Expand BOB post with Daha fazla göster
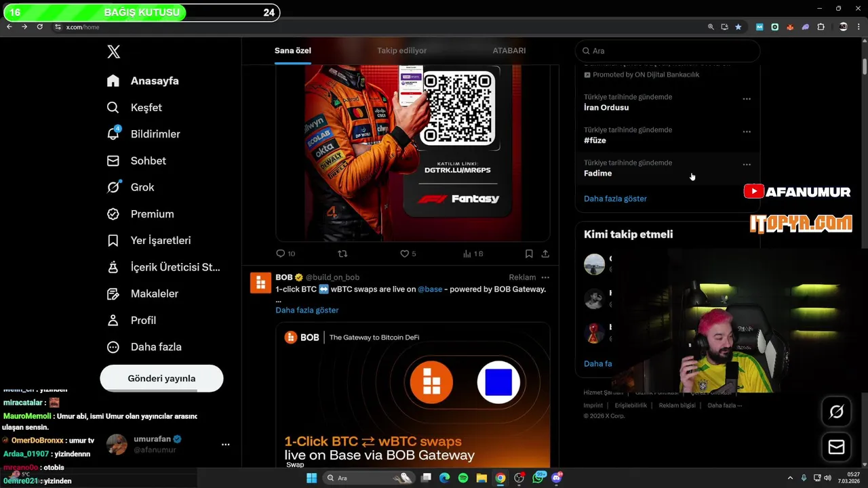Image resolution: width=868 pixels, height=488 pixels. pyautogui.click(x=307, y=310)
